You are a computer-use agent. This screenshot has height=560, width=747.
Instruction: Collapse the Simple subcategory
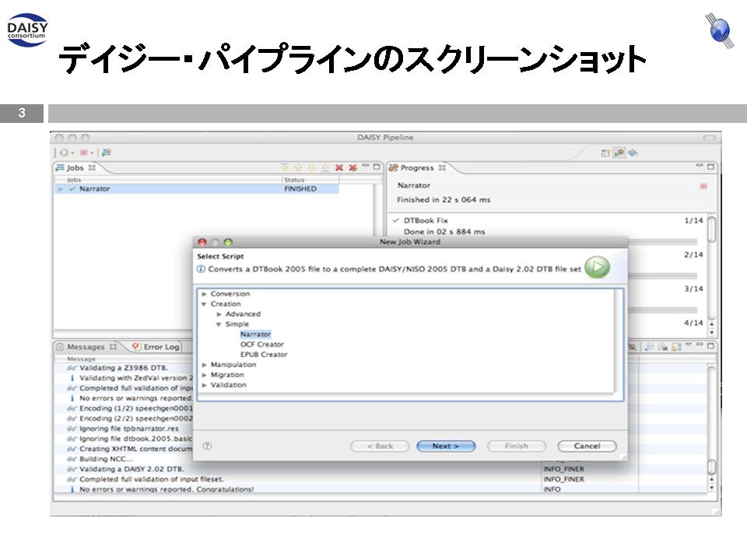pyautogui.click(x=219, y=324)
